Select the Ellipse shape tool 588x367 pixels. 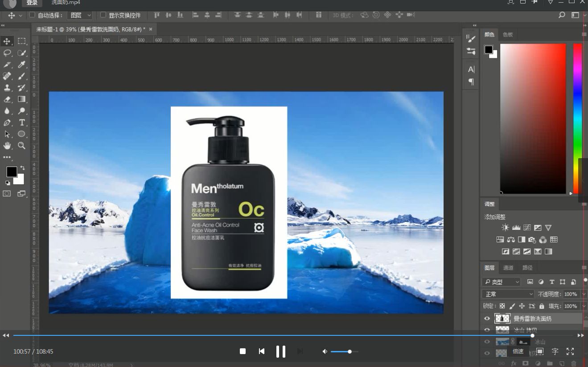[x=21, y=134]
